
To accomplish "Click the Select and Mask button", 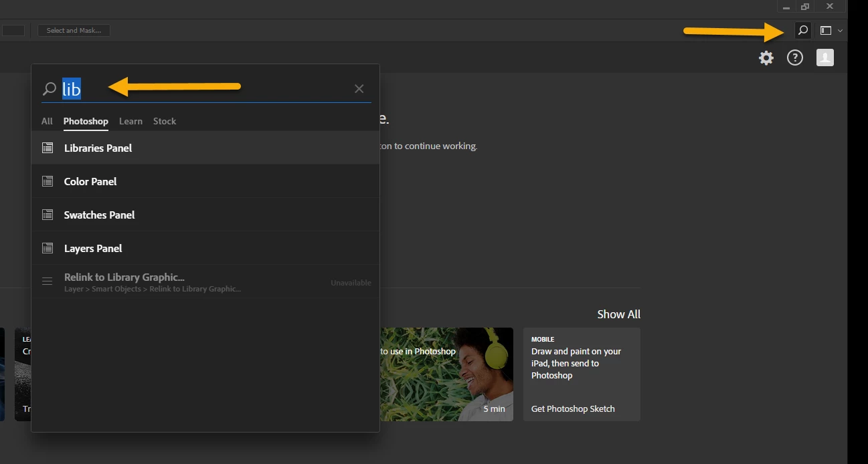I will [74, 30].
